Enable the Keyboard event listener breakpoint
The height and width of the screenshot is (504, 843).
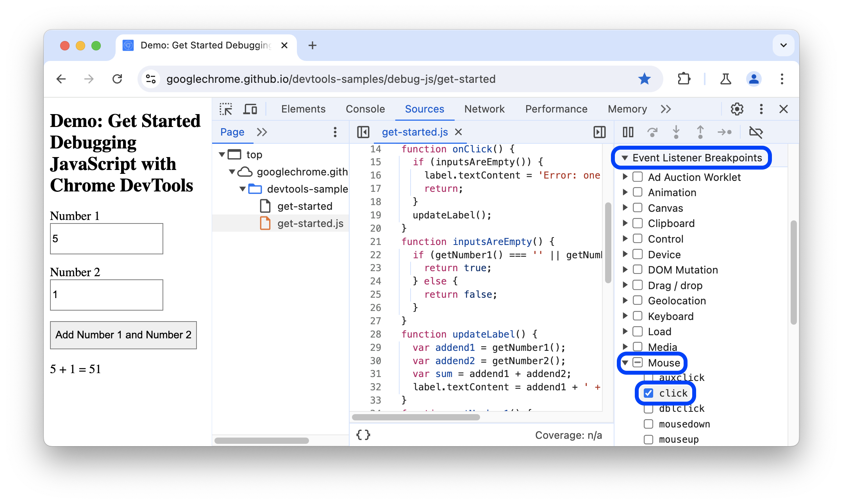coord(638,316)
